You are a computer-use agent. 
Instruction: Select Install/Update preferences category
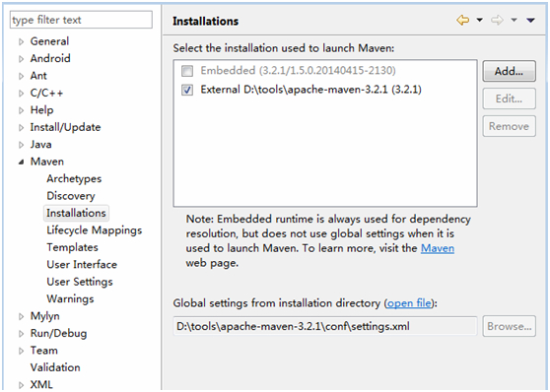pos(65,127)
